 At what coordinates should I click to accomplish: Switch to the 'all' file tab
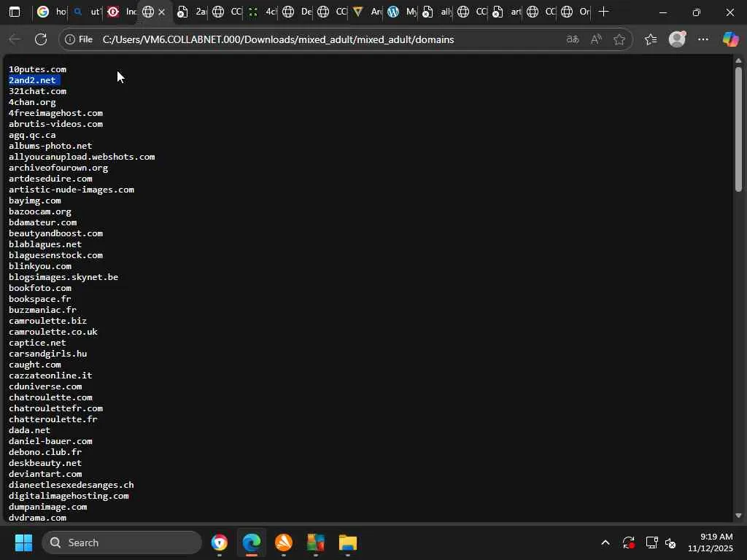point(436,12)
